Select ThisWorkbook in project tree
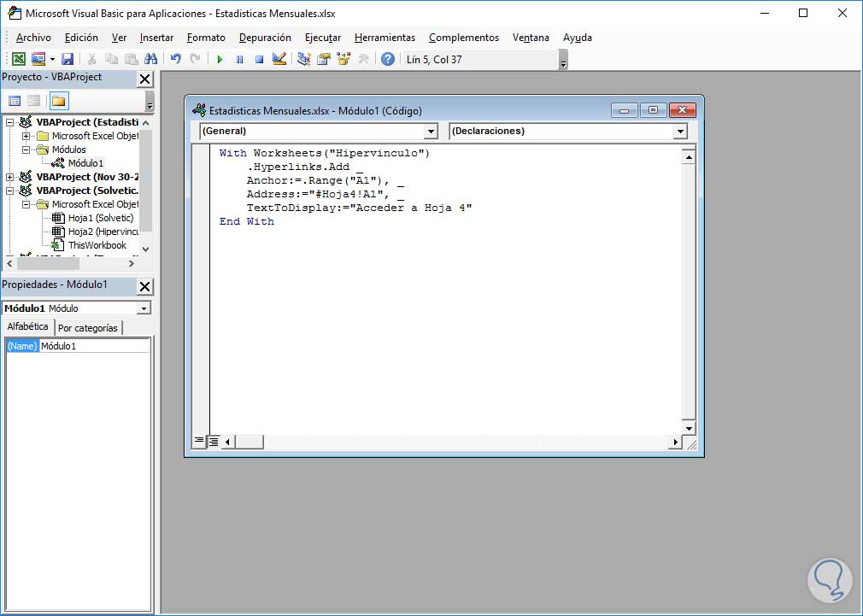 click(97, 245)
